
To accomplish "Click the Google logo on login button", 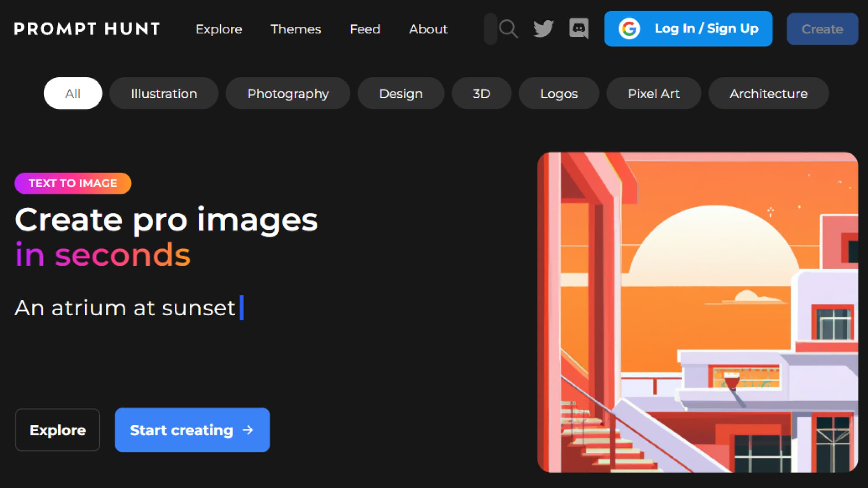I will [629, 29].
